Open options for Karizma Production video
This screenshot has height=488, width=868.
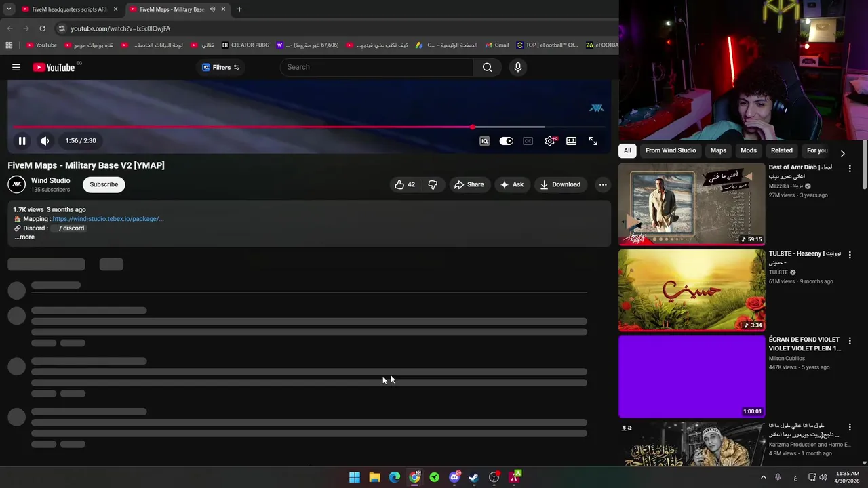pos(850,427)
